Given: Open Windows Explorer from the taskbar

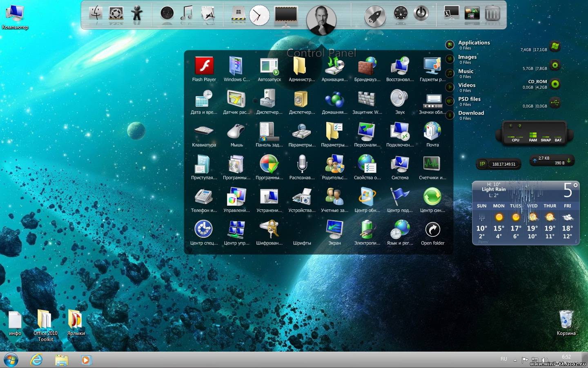Looking at the screenshot, I should pos(62,360).
